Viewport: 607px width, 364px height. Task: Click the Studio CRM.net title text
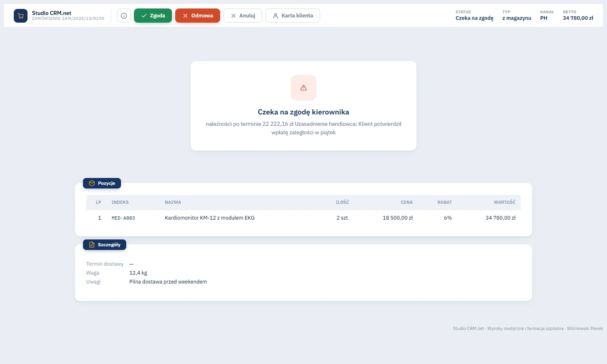[x=52, y=13]
